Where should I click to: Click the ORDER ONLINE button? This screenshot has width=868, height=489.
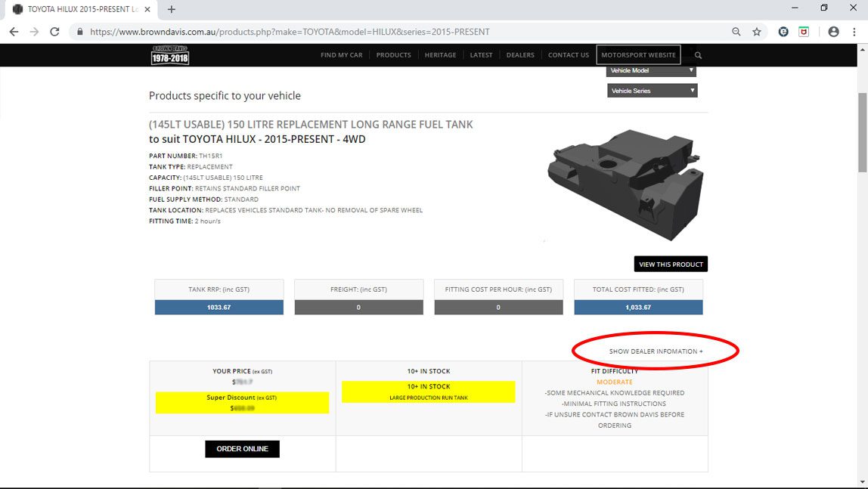click(243, 449)
